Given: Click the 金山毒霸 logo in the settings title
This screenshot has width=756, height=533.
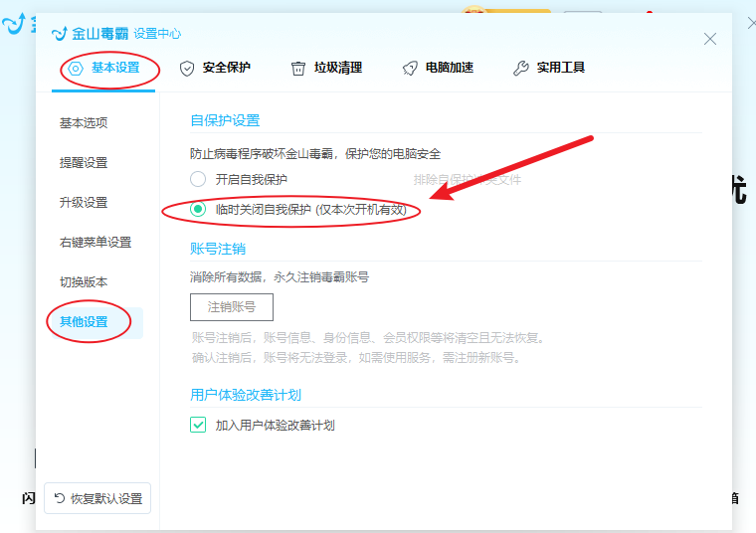Looking at the screenshot, I should (x=91, y=34).
